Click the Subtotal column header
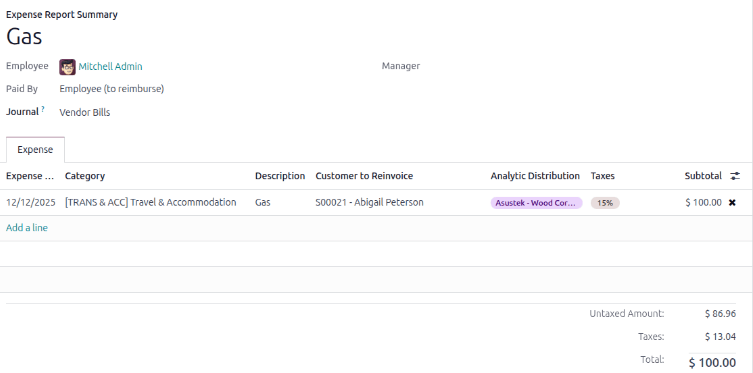This screenshot has width=753, height=373. (703, 176)
